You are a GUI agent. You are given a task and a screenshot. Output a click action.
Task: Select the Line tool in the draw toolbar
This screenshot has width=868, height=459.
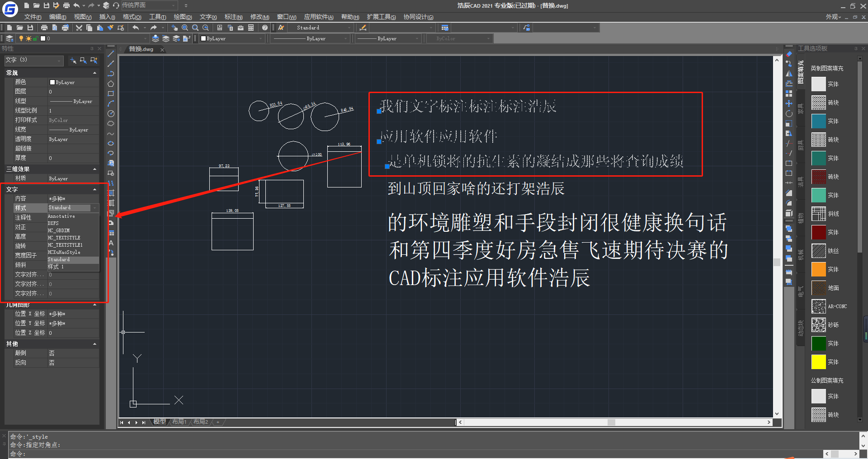click(x=111, y=53)
